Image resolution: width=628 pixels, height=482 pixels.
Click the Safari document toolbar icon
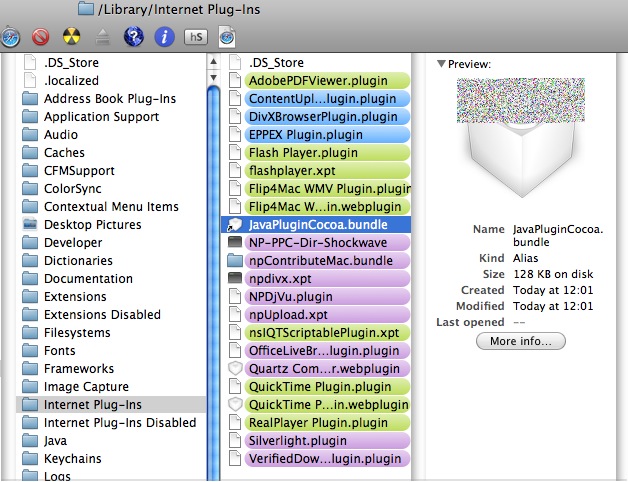(227, 37)
